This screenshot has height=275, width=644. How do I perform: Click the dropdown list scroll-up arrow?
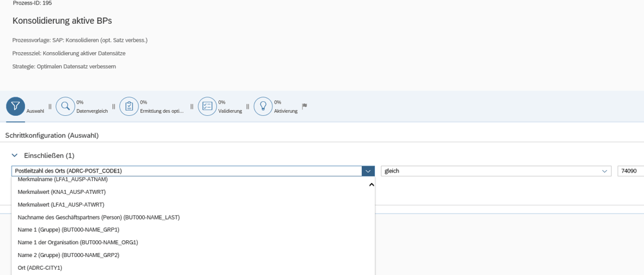click(372, 185)
